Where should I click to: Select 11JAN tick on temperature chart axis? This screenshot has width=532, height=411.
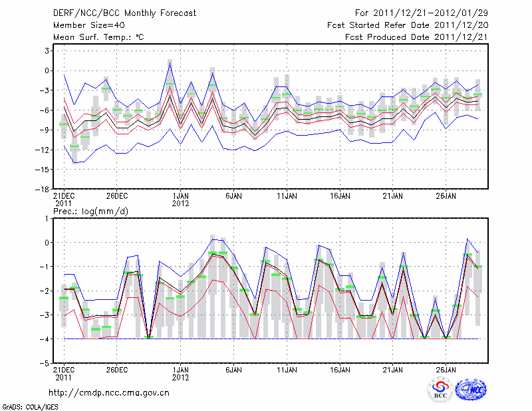287,196
